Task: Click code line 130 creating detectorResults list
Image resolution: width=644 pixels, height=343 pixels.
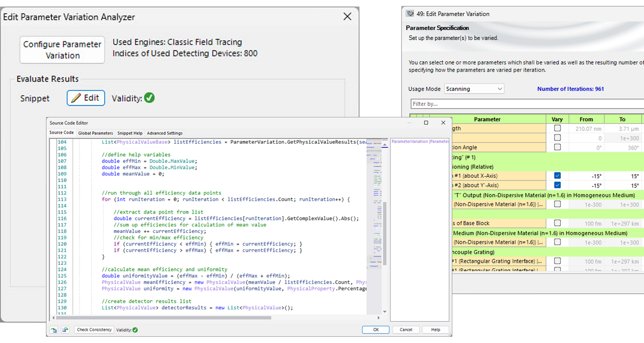Action: [197, 308]
